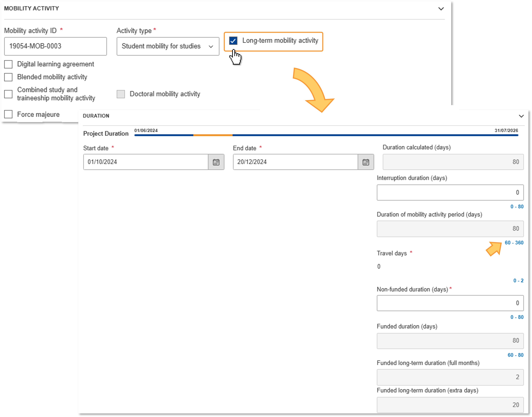
Task: Click the DURATION section heading
Action: pos(96,116)
